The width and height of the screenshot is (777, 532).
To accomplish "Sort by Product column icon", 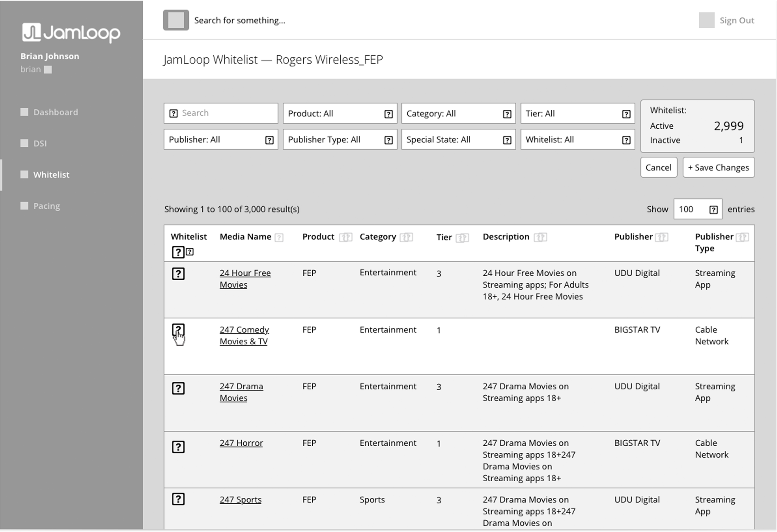I will point(345,237).
